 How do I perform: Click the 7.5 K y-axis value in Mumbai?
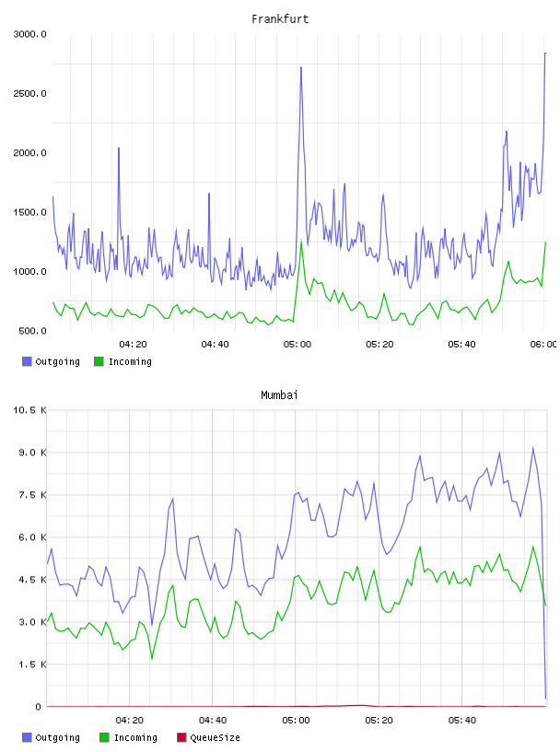[x=32, y=495]
